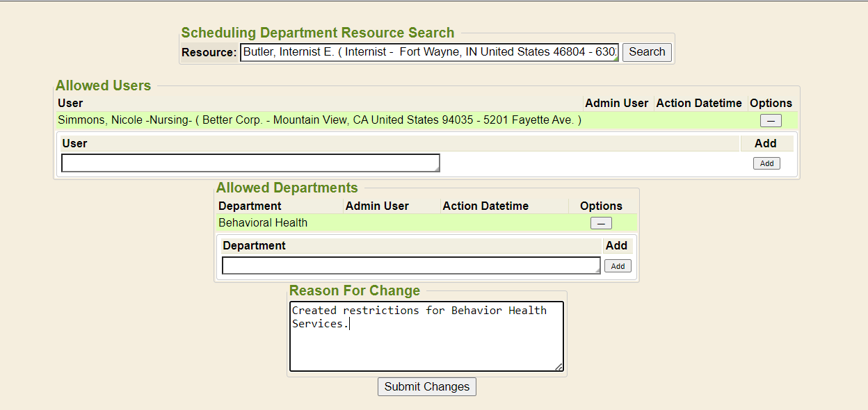Click into the User entry field
This screenshot has width=868, height=410.
(250, 163)
